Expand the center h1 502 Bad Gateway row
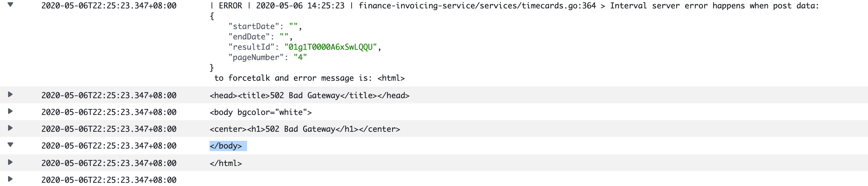Viewport: 868px width, 186px height. pos(10,128)
